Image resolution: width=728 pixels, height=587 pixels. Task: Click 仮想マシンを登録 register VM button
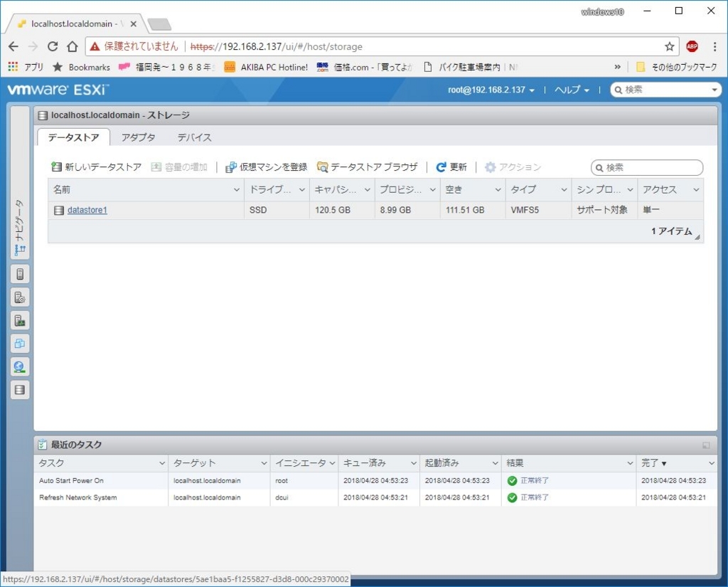266,167
